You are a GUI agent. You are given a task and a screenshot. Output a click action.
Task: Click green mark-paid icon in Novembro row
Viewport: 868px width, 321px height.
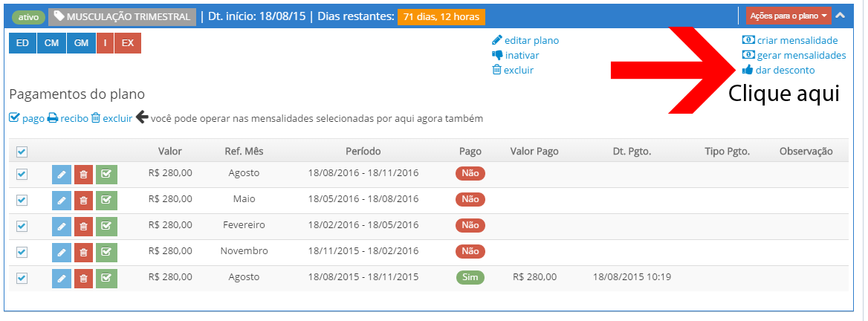[x=106, y=252]
